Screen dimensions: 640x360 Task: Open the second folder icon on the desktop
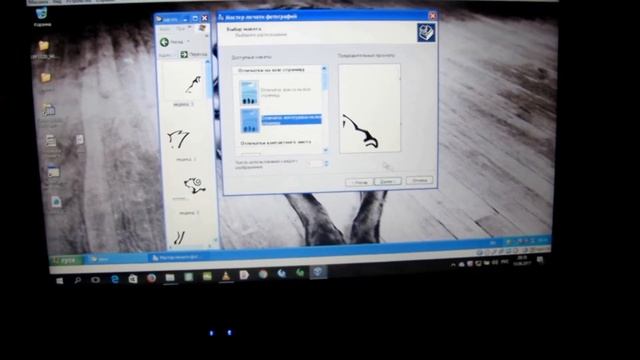coord(46,77)
